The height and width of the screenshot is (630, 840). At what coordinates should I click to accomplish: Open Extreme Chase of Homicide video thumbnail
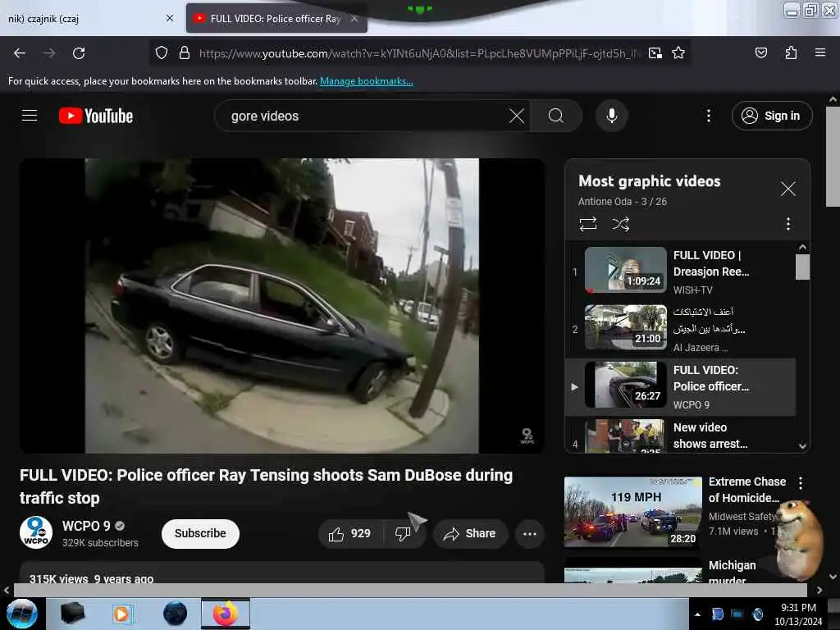(632, 512)
